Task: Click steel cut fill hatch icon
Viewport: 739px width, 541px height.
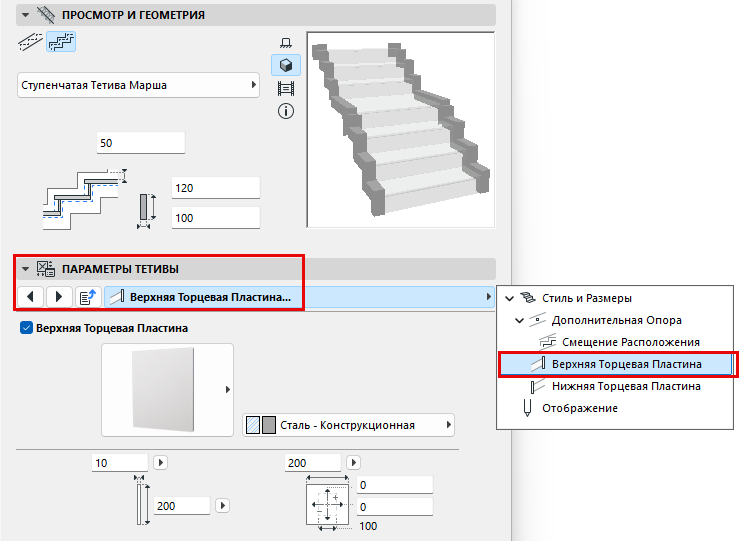Action: 253,425
